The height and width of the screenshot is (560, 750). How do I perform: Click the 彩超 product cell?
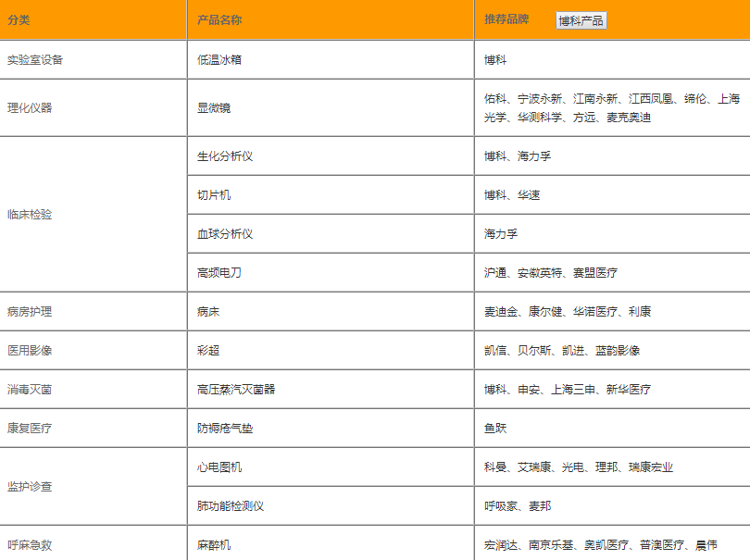coord(331,350)
